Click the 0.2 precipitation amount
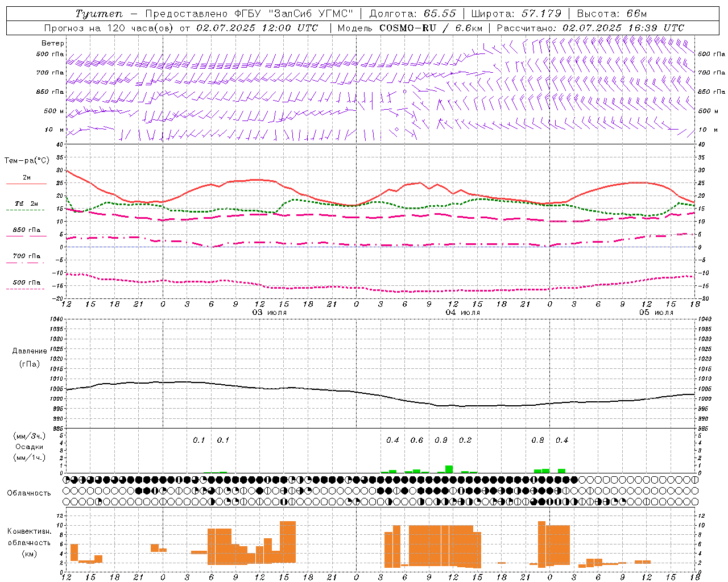The image size is (728, 582). pyautogui.click(x=465, y=440)
